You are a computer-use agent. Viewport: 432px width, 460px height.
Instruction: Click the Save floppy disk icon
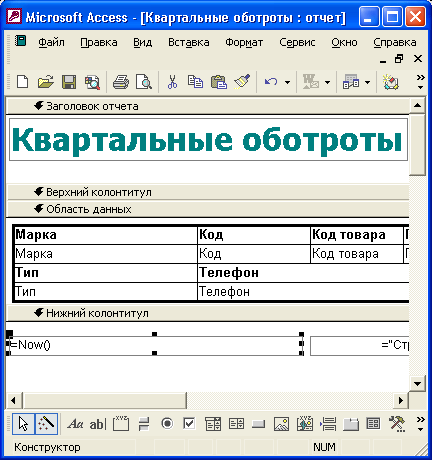point(69,82)
